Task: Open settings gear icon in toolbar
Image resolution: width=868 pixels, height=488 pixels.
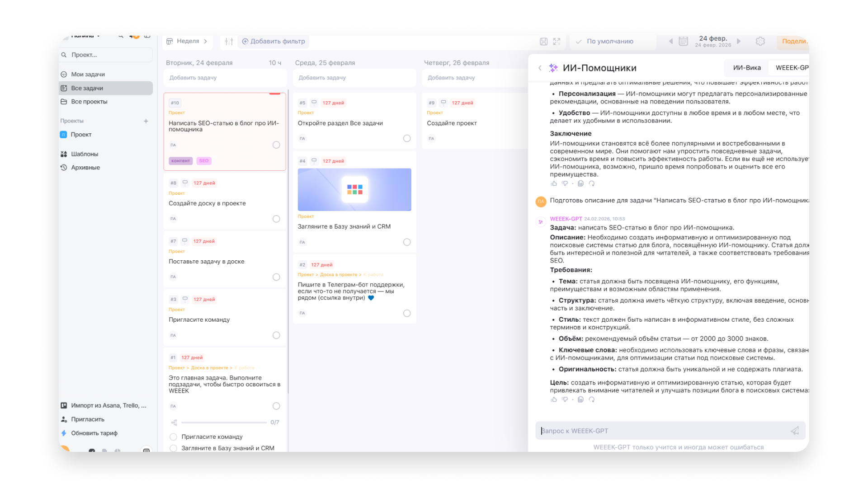Action: [x=760, y=42]
